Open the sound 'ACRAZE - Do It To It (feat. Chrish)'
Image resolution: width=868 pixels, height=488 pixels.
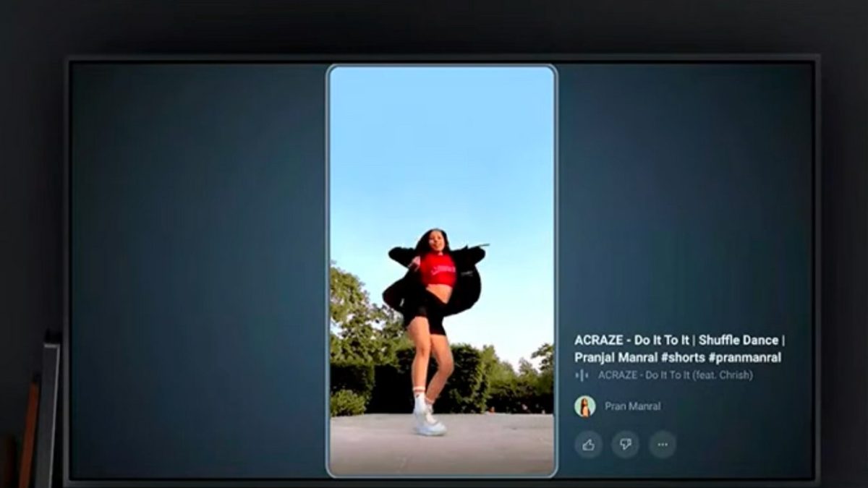[675, 375]
